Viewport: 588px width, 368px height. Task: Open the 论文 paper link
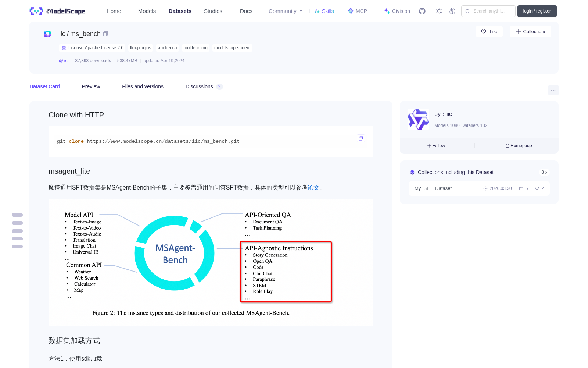click(313, 188)
